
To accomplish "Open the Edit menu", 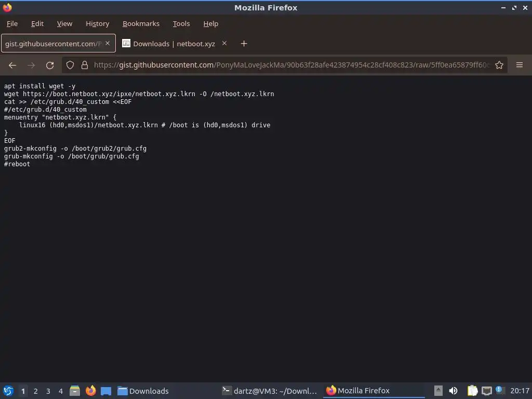I will pos(37,24).
